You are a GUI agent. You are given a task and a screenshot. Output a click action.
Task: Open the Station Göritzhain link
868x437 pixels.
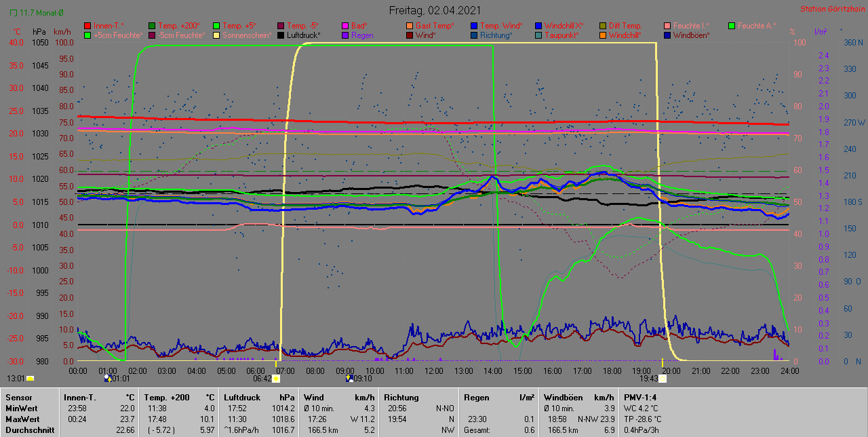(x=831, y=9)
